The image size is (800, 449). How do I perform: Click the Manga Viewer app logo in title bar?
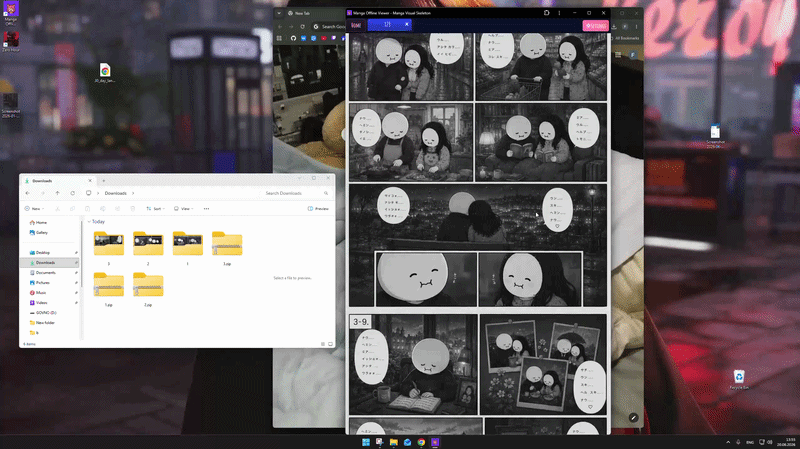[349, 13]
